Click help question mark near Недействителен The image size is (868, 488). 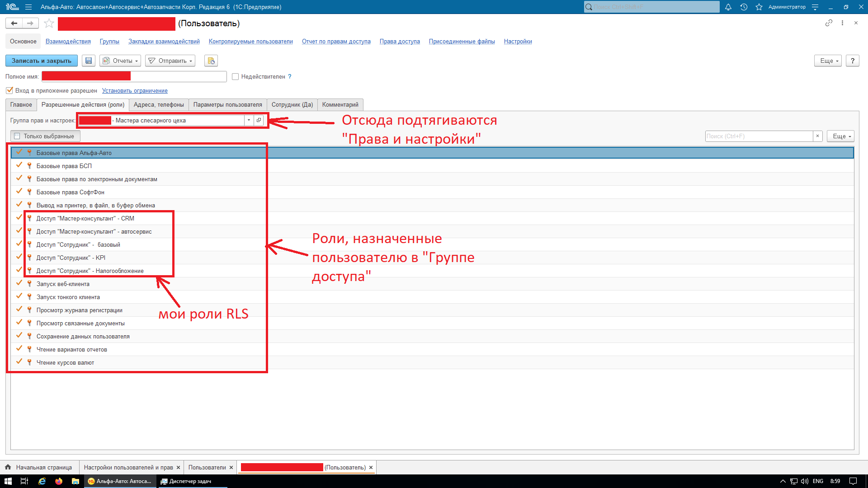click(290, 76)
